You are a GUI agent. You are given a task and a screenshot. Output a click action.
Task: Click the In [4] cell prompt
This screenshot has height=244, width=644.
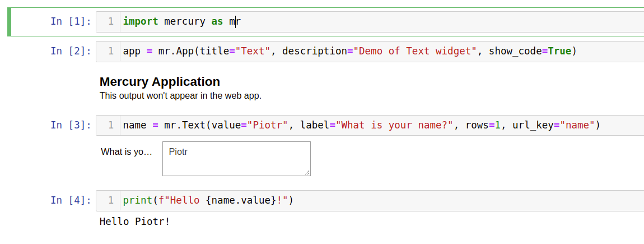point(71,200)
